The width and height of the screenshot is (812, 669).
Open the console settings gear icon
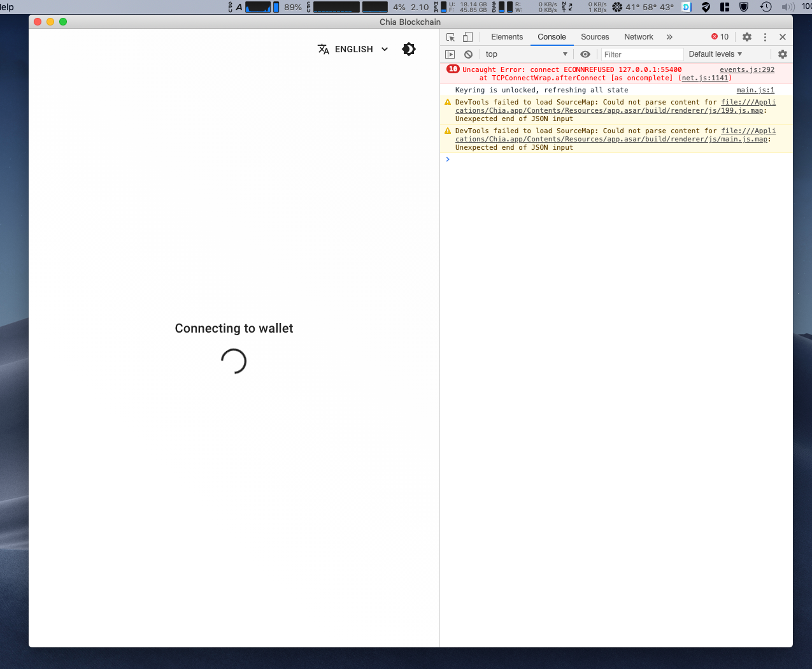[782, 54]
